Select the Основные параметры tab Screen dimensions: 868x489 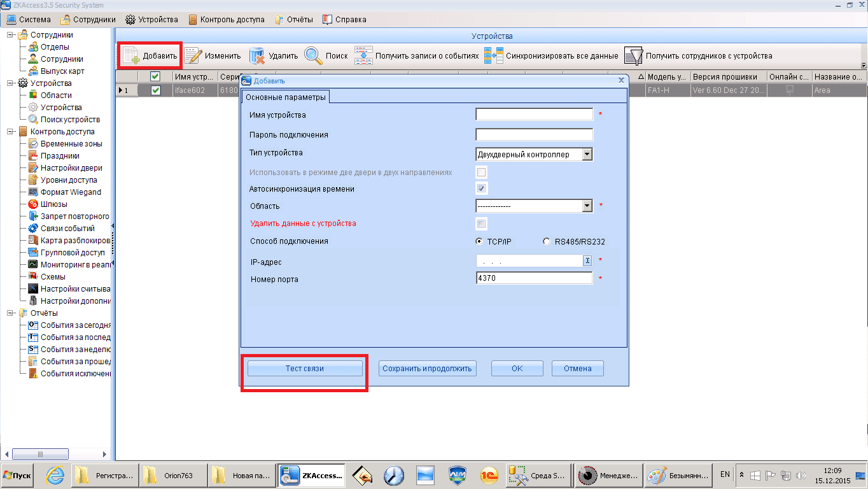click(x=285, y=97)
